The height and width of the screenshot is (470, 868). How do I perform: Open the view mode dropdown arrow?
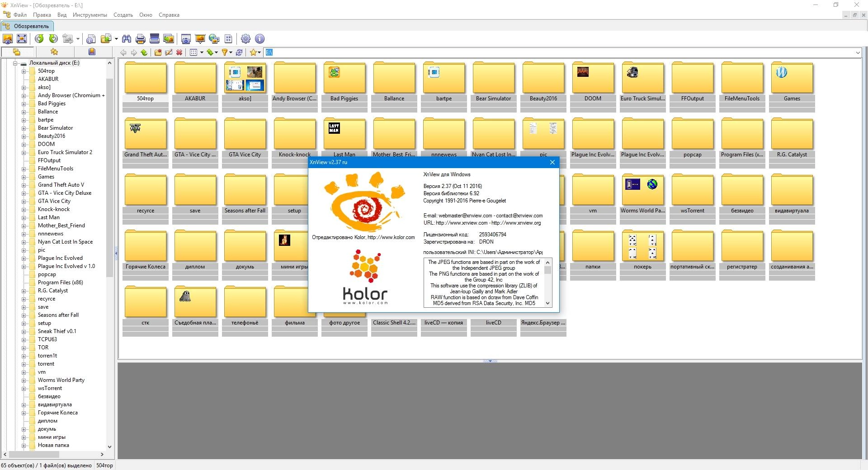point(202,52)
